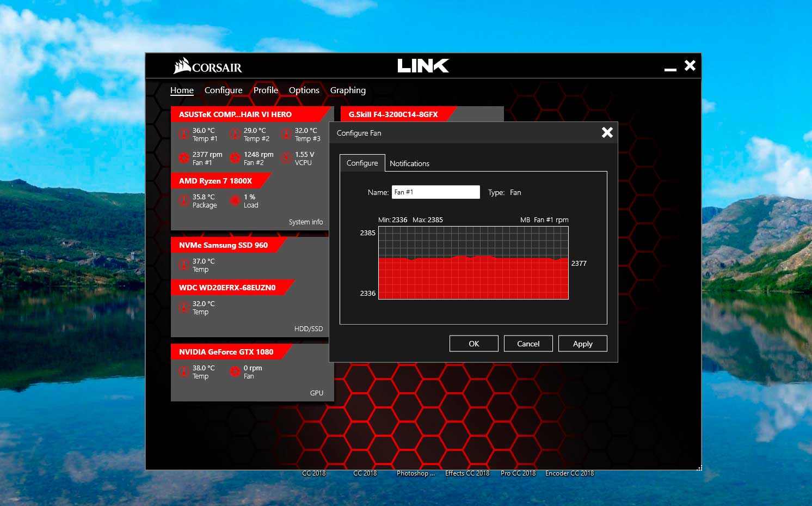The width and height of the screenshot is (812, 506).
Task: Click the ASUSTeK motherboard panel header
Action: point(251,114)
